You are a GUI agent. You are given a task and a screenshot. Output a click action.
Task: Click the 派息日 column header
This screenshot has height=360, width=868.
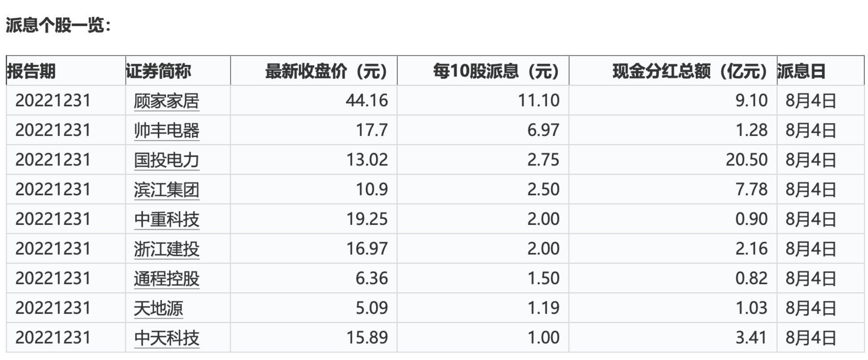pyautogui.click(x=802, y=71)
